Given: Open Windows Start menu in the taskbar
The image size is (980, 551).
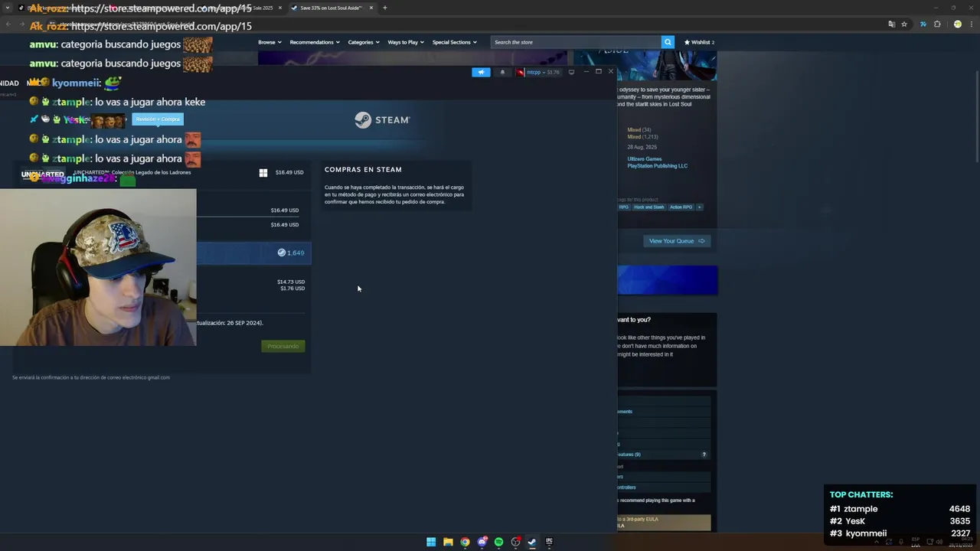Looking at the screenshot, I should click(x=431, y=542).
